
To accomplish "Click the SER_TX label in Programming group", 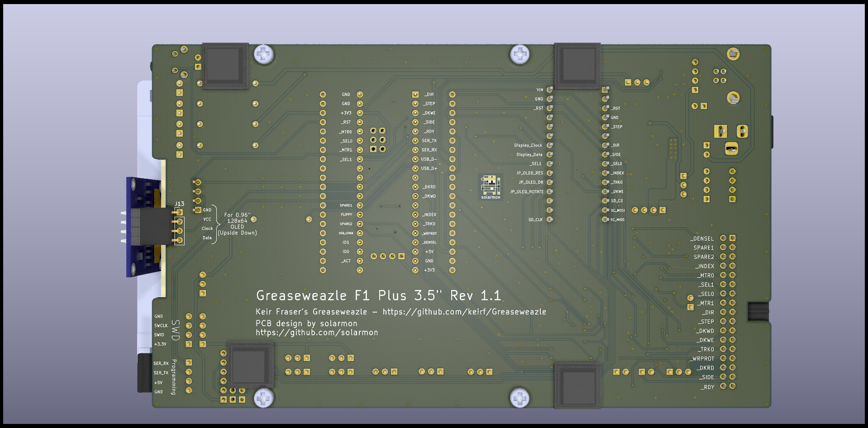I will (161, 373).
